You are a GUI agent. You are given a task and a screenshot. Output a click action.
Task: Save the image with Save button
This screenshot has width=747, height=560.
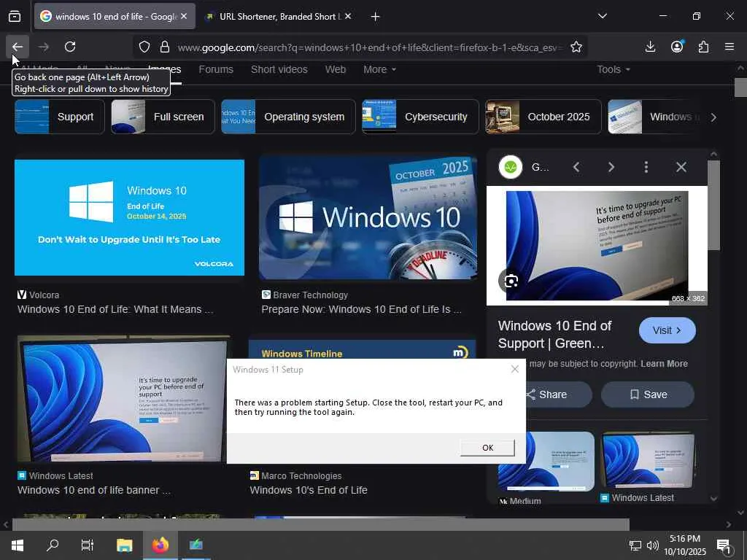point(648,394)
